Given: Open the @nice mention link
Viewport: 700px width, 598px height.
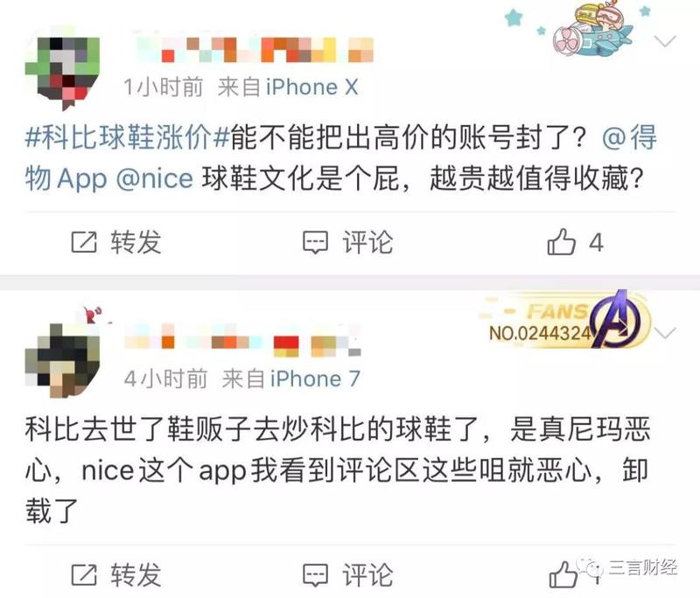Looking at the screenshot, I should pyautogui.click(x=155, y=179).
